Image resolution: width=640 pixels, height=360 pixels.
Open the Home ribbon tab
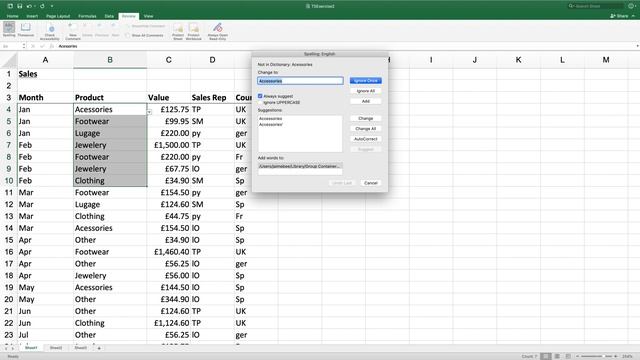12,16
